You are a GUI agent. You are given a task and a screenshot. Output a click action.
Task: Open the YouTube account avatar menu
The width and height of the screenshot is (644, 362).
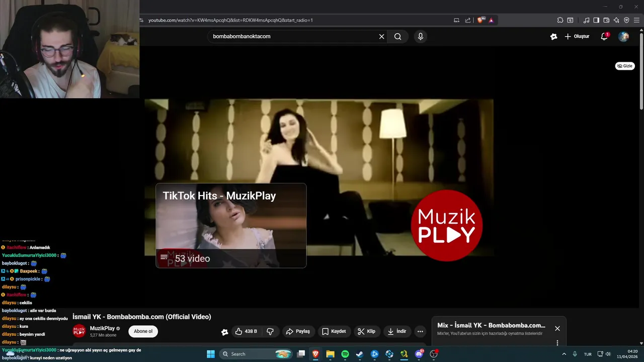point(623,36)
